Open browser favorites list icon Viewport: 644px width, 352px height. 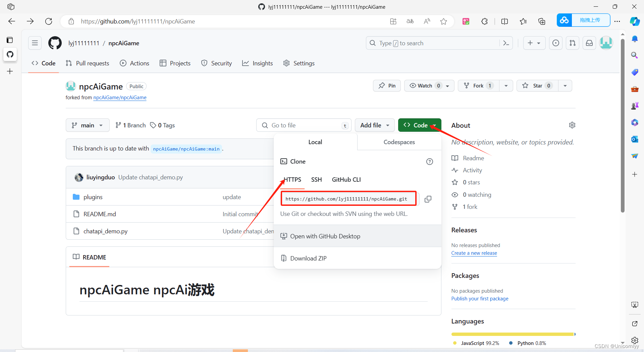523,21
